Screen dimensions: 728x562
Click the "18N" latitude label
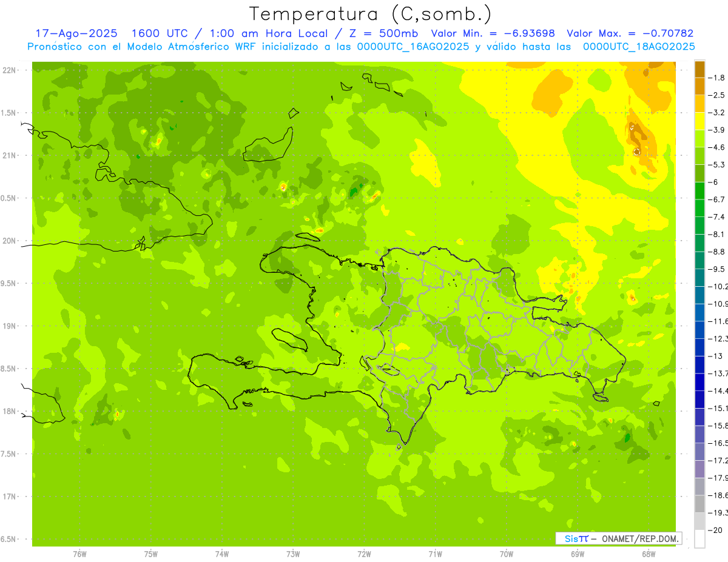point(8,412)
